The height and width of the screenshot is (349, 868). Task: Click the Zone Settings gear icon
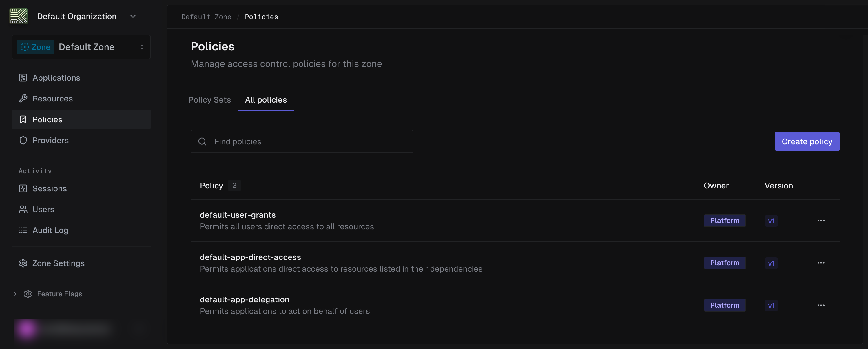(23, 263)
